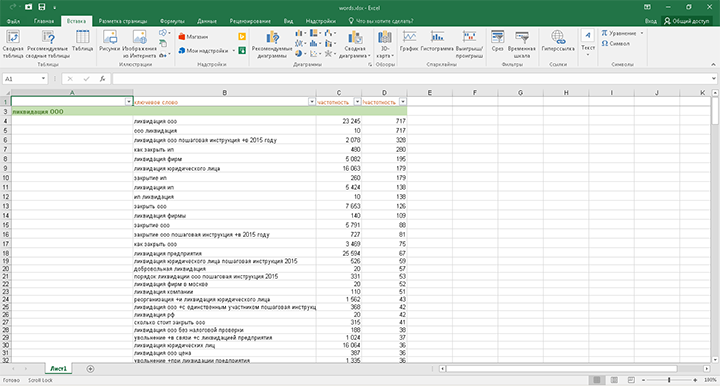The image size is (720, 386).
Task: Click the zoom slider handle
Action: point(669,380)
